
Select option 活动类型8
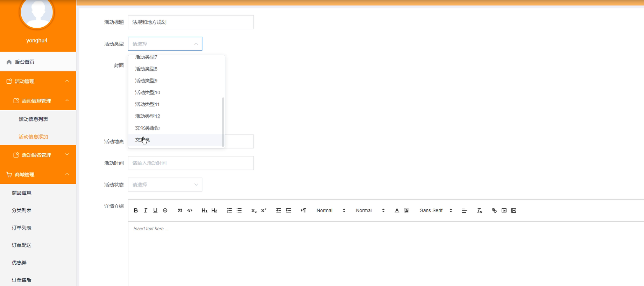[175, 69]
